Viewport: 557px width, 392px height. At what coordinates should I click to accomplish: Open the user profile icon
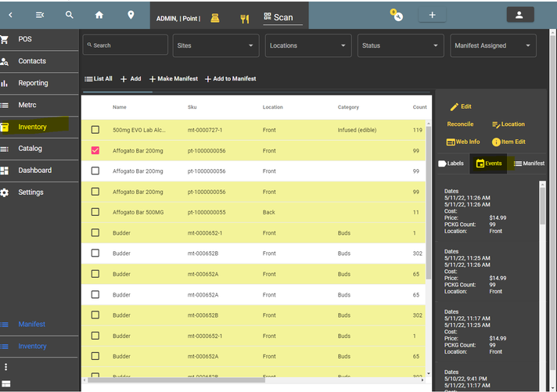point(519,15)
